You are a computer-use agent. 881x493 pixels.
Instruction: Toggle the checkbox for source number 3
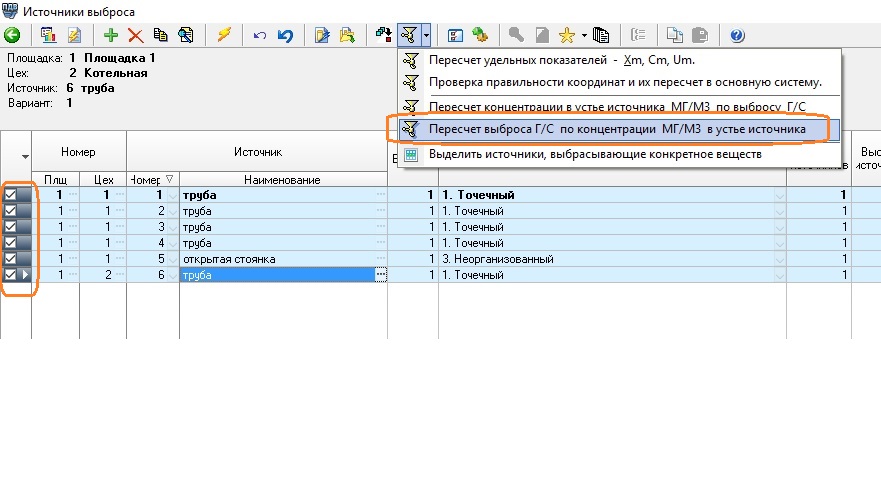(11, 227)
